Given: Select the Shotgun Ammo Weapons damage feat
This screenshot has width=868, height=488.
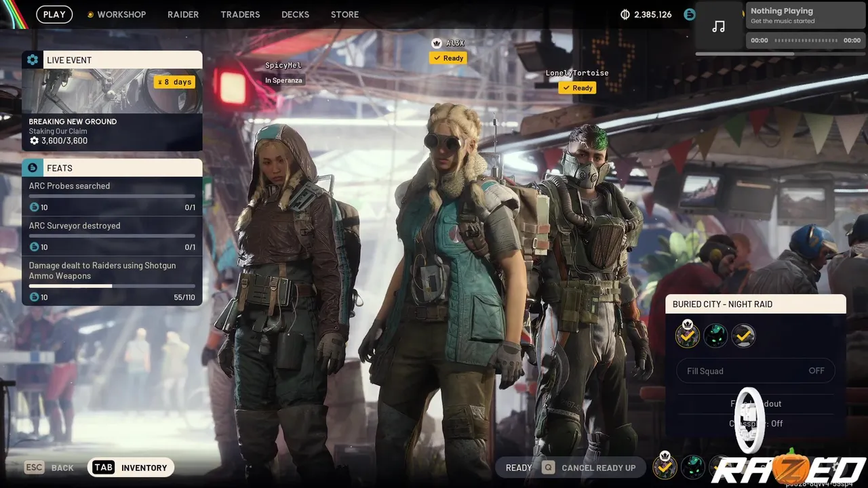Looking at the screenshot, I should coord(112,281).
